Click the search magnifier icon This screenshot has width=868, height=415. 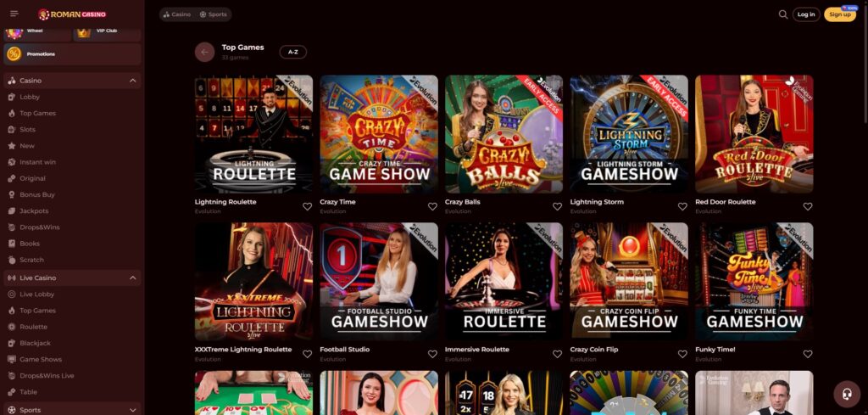(x=782, y=14)
